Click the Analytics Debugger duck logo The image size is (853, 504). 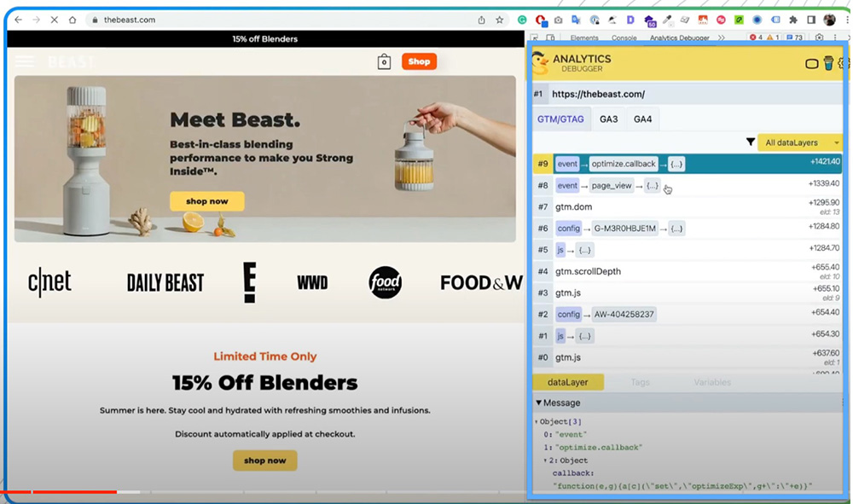pyautogui.click(x=540, y=63)
